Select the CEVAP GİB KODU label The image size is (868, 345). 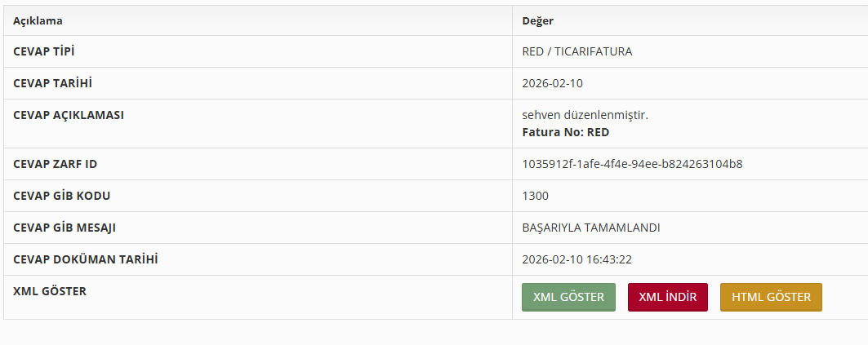point(61,196)
